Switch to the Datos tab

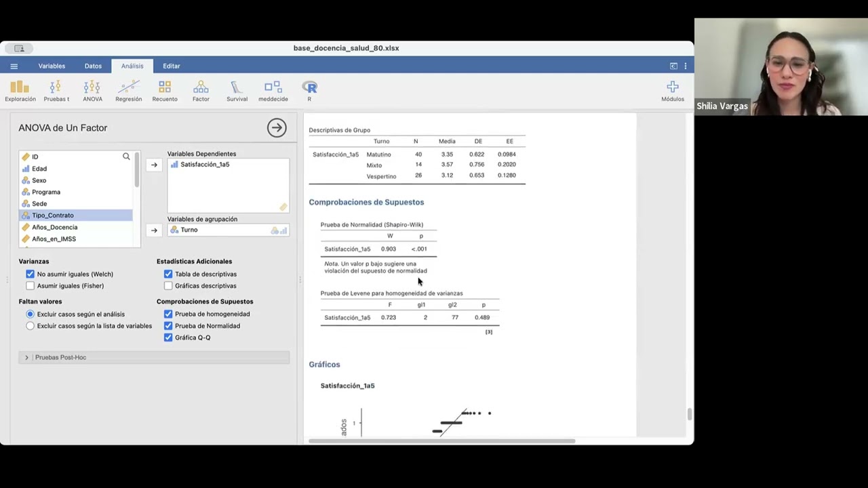point(93,66)
